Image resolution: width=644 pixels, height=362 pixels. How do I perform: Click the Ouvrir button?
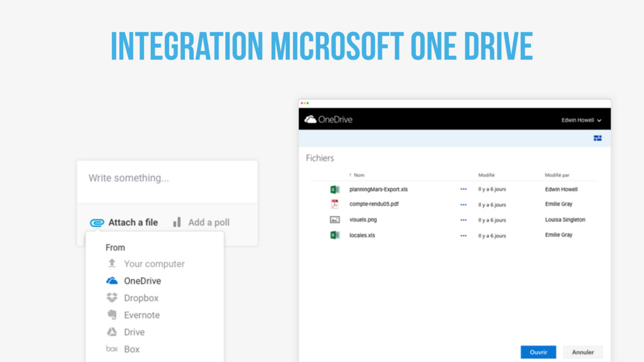[538, 352]
